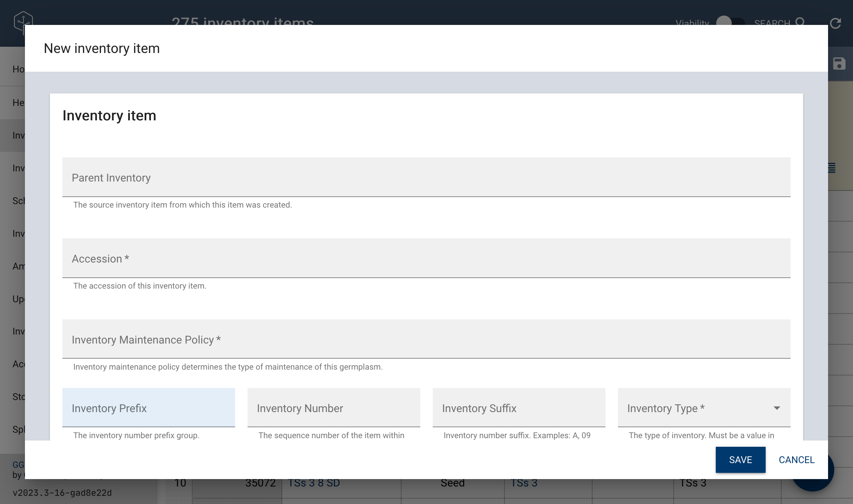Click the Inventory Number field
The height and width of the screenshot is (504, 853).
pyautogui.click(x=334, y=407)
